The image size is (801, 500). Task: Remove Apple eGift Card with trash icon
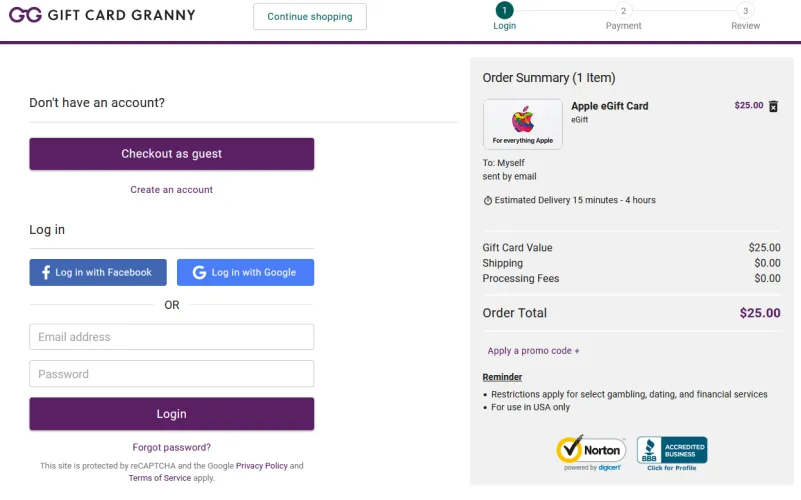[773, 106]
